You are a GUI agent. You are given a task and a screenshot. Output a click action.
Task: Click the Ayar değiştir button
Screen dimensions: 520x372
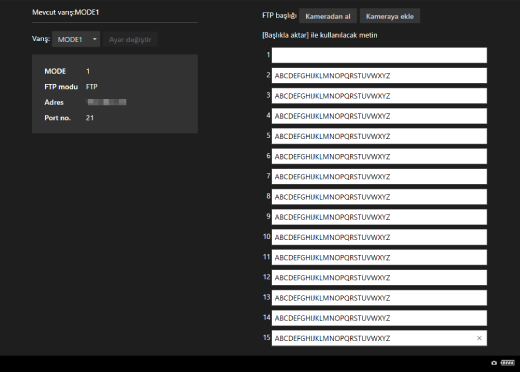click(130, 39)
